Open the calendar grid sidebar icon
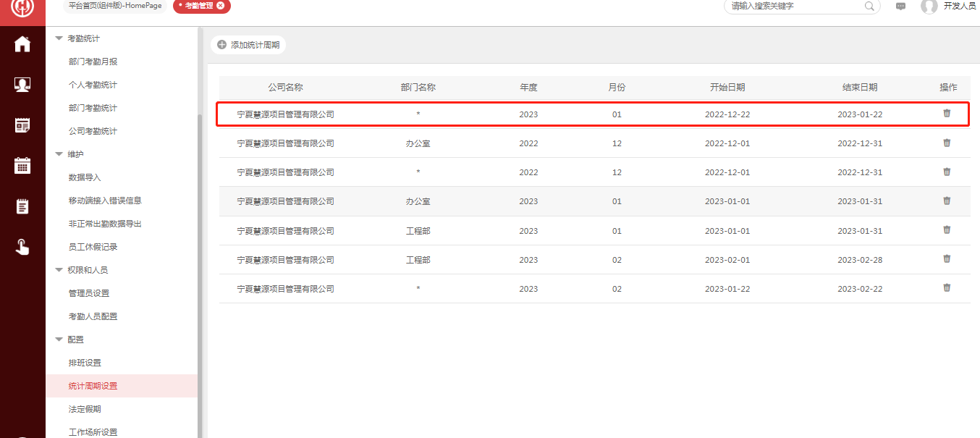 [22, 165]
